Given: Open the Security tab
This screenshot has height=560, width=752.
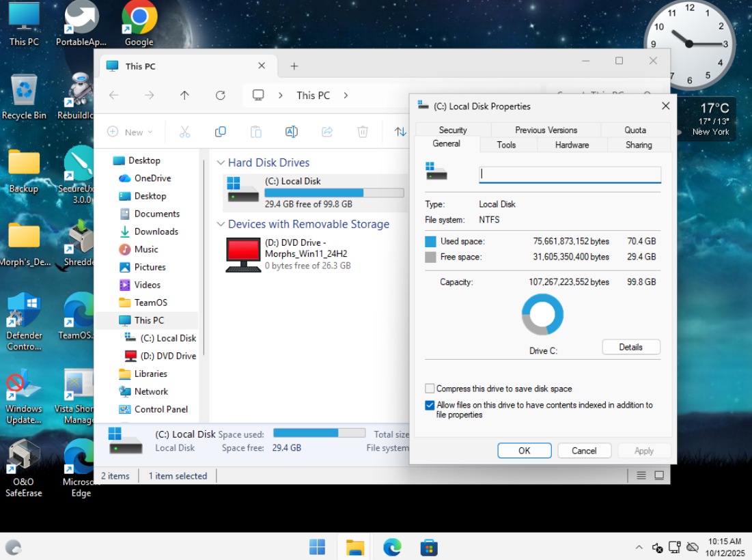Looking at the screenshot, I should (x=453, y=130).
